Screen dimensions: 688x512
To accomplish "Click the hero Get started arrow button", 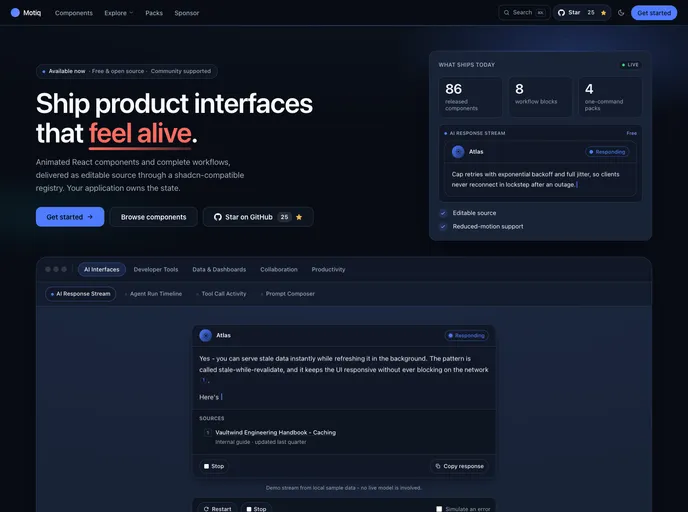I will pos(70,217).
